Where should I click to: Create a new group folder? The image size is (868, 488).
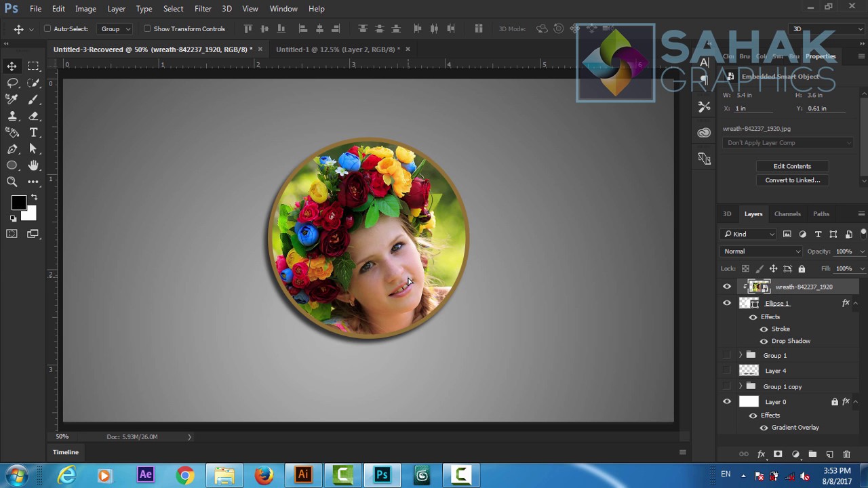tap(812, 454)
